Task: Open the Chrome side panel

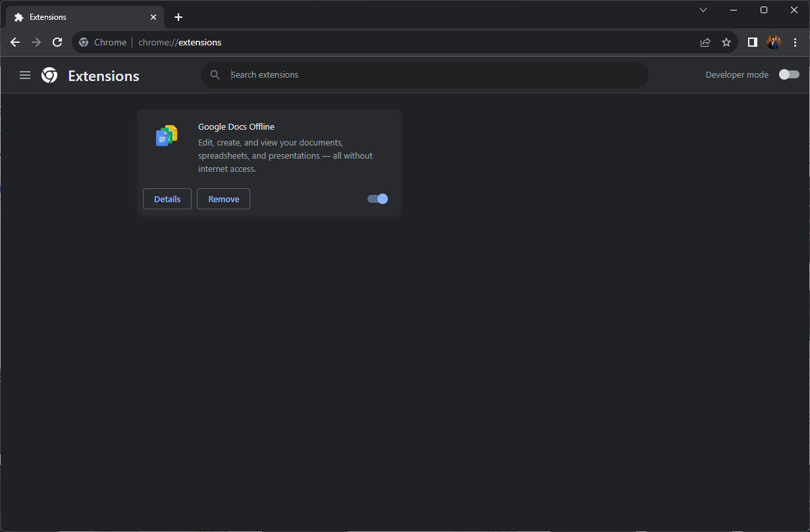Action: (753, 42)
